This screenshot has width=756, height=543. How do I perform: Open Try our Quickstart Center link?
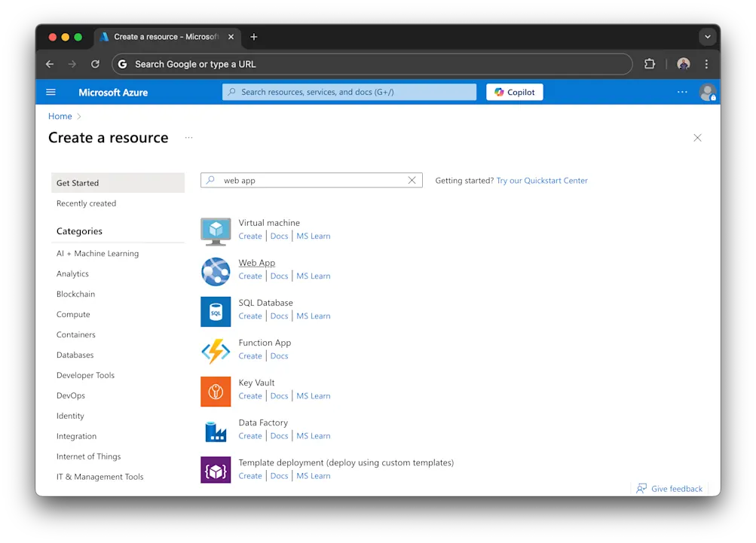click(542, 180)
